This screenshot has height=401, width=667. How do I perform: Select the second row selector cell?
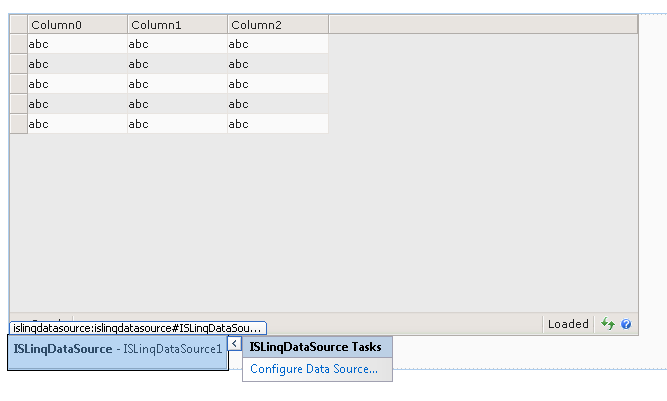point(19,64)
